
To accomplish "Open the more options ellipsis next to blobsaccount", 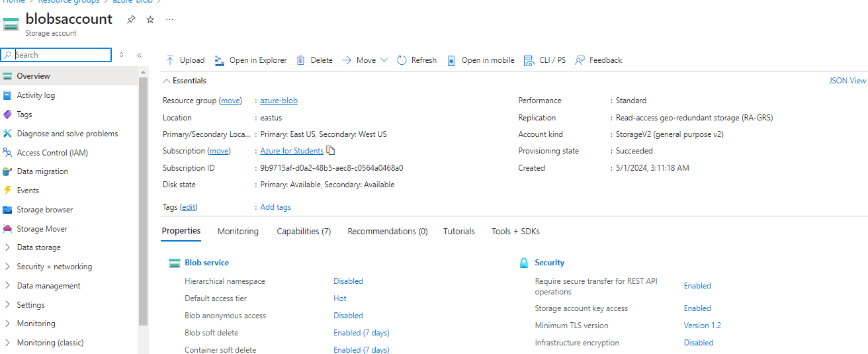I will (169, 20).
